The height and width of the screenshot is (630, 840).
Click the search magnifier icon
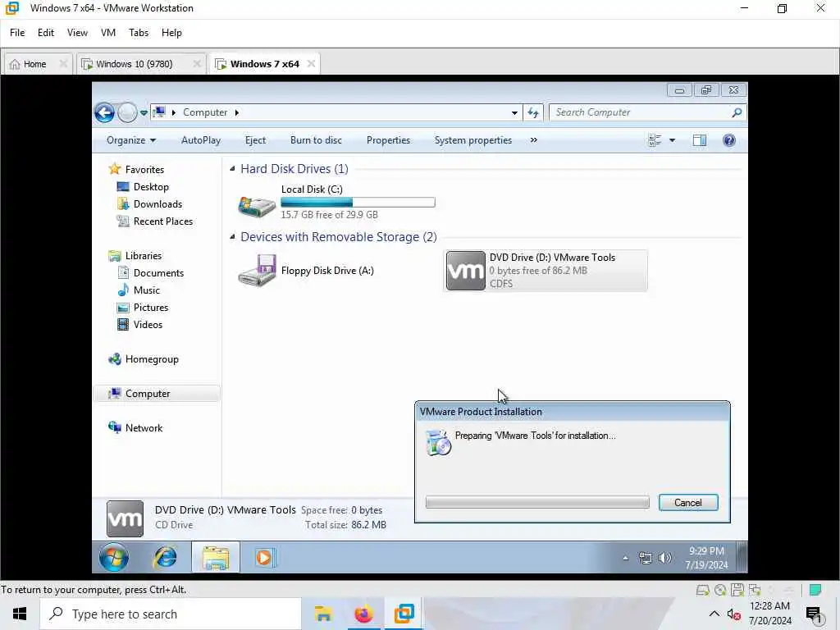737,112
